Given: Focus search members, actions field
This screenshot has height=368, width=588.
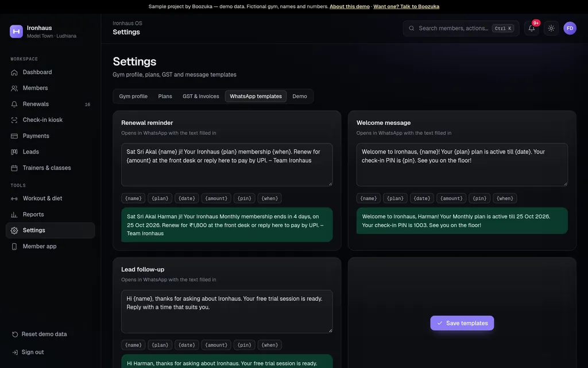Looking at the screenshot, I should (461, 28).
